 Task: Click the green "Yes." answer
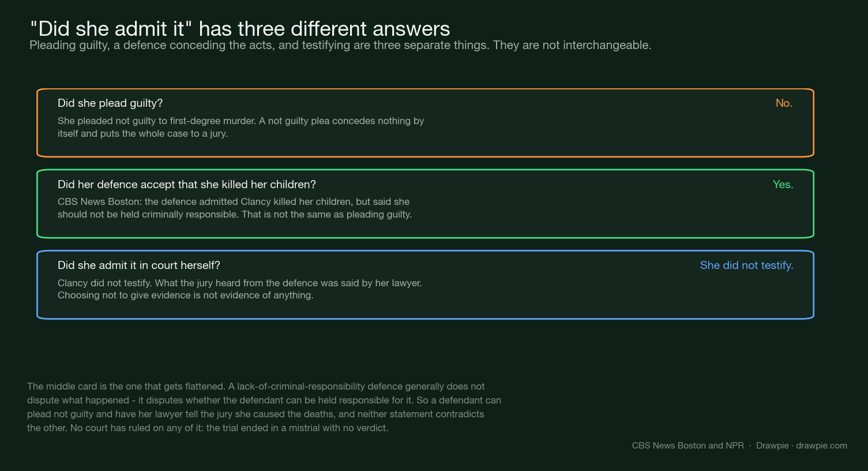(x=783, y=185)
